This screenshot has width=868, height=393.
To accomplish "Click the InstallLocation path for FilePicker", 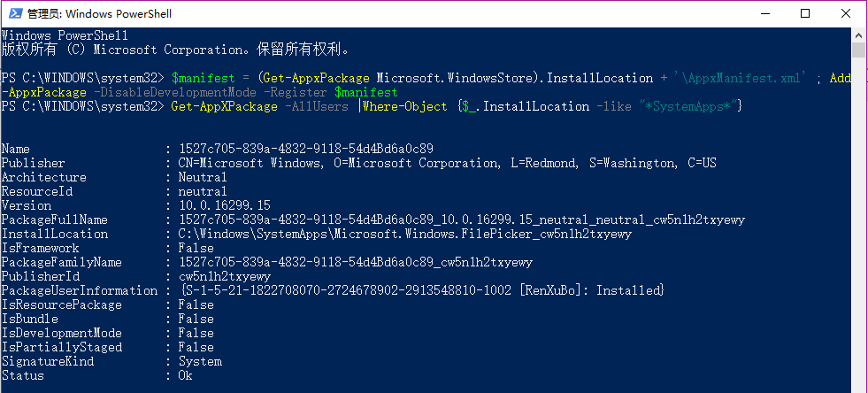I will 404,235.
